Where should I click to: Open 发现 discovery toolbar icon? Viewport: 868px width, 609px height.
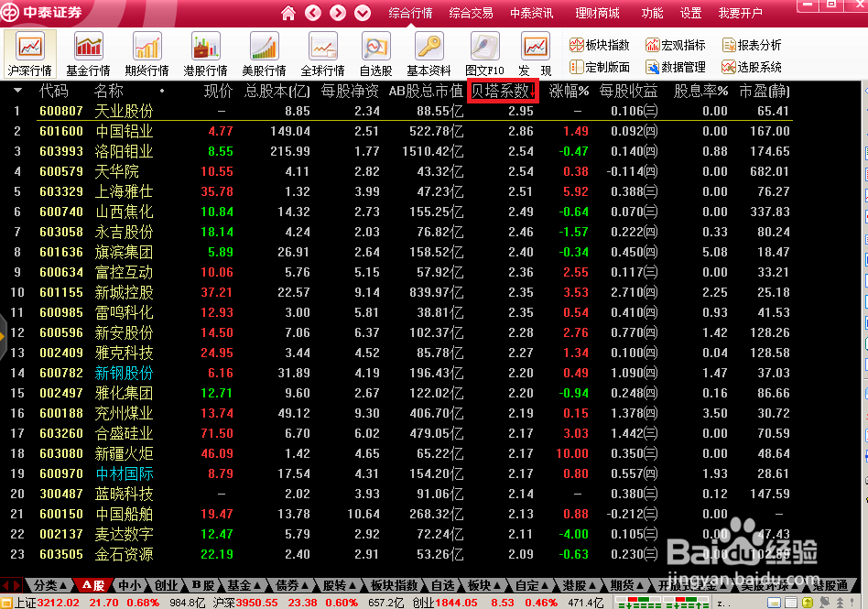coord(536,54)
